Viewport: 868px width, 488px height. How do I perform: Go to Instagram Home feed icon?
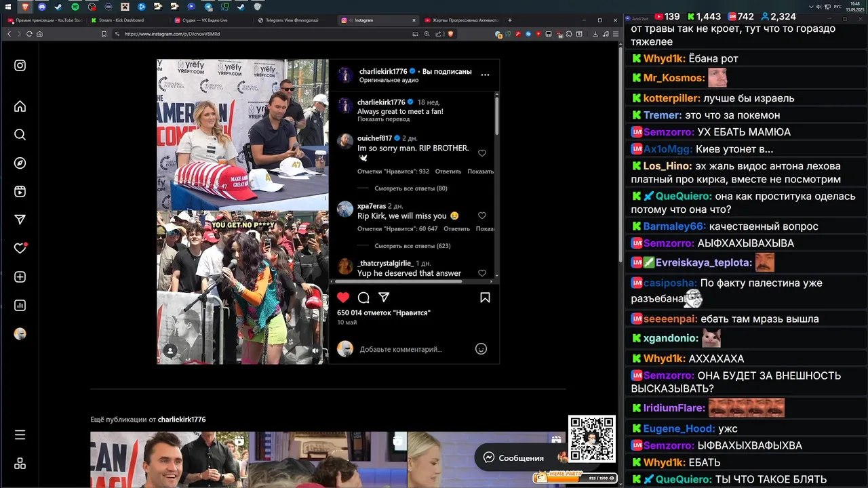point(20,106)
